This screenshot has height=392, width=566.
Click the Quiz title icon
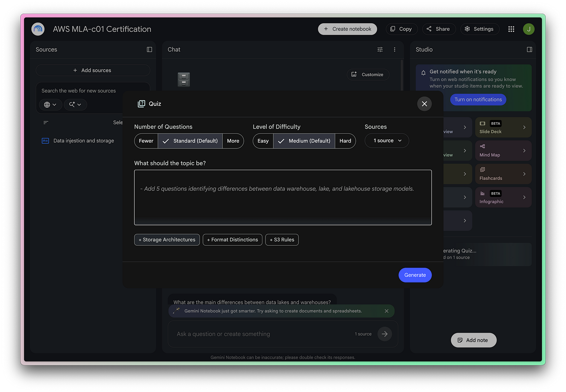(x=141, y=104)
